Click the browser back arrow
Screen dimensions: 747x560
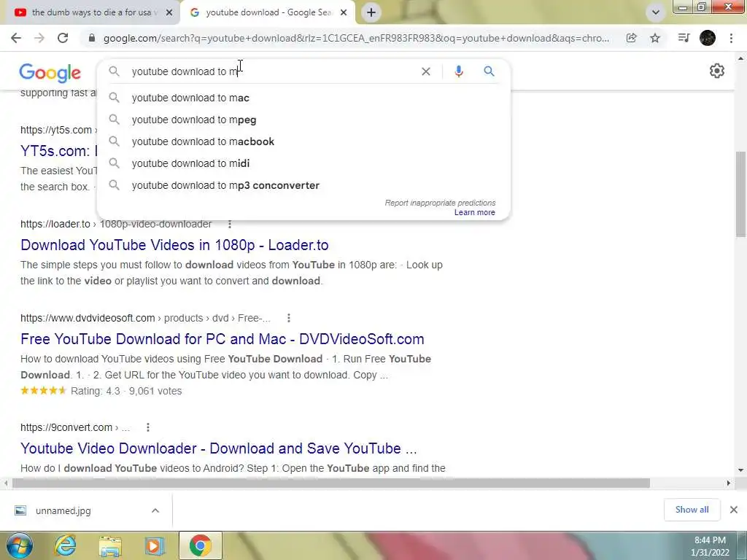pyautogui.click(x=16, y=38)
